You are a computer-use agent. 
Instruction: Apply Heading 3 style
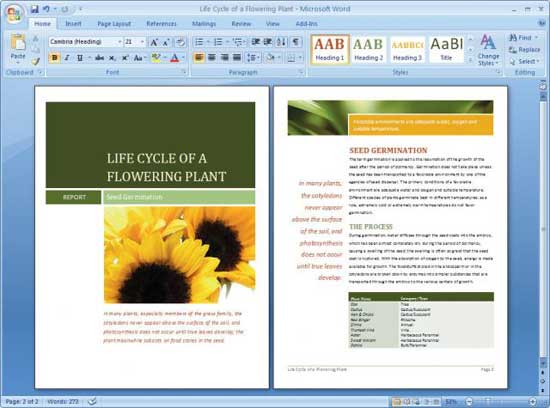point(407,49)
